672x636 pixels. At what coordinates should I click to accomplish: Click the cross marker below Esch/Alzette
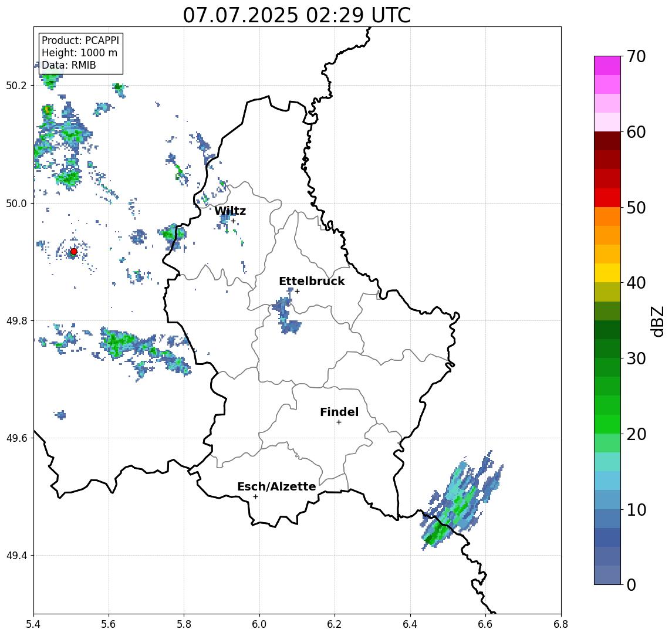(x=255, y=497)
